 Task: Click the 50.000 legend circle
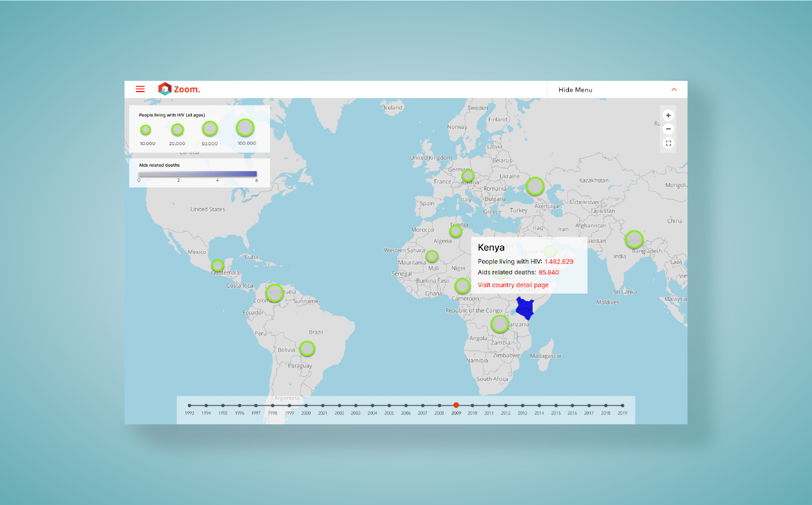[x=210, y=128]
